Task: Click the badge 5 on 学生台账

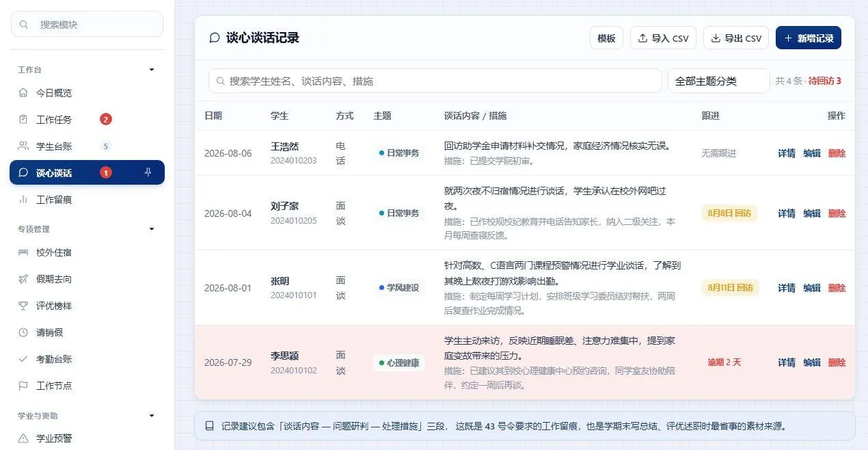Action: [105, 146]
